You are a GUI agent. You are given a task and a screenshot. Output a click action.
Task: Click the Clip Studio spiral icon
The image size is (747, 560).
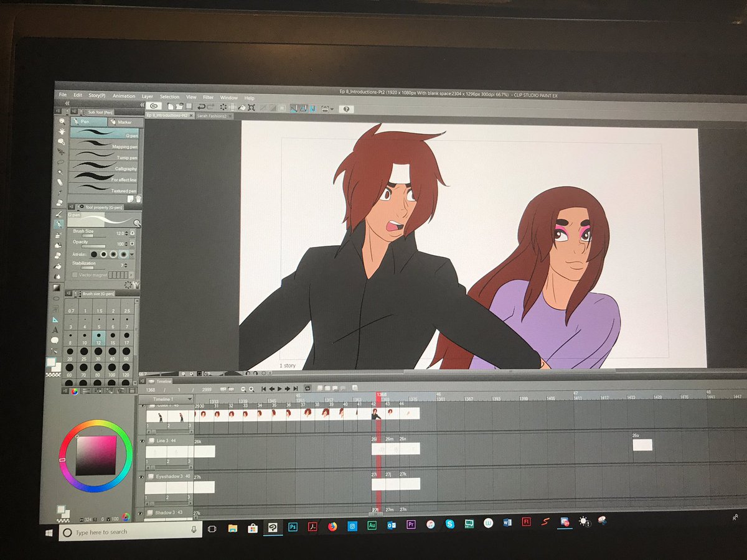[x=153, y=106]
